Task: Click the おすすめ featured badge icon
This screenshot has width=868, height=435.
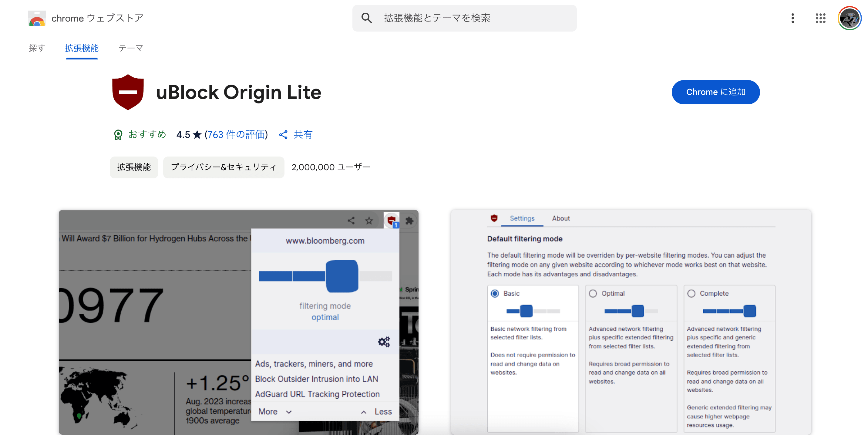Action: (x=118, y=135)
